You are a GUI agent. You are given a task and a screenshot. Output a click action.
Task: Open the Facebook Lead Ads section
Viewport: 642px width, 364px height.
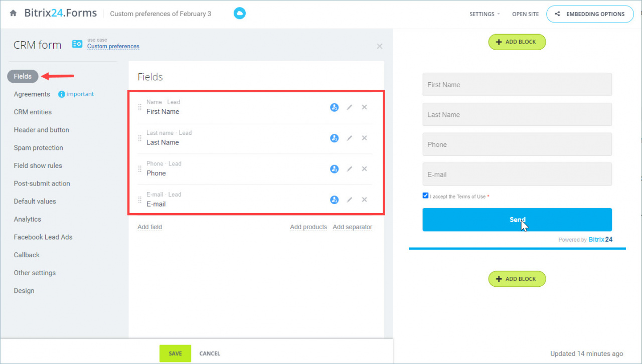[43, 237]
